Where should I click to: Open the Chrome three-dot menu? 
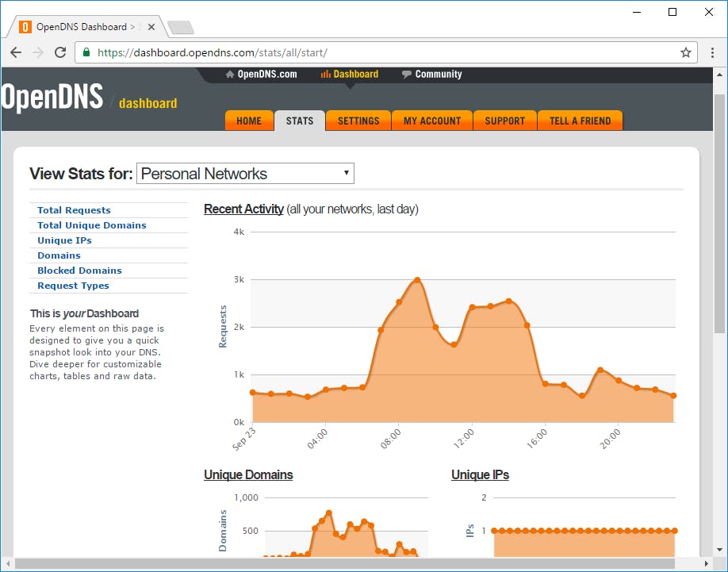(712, 52)
